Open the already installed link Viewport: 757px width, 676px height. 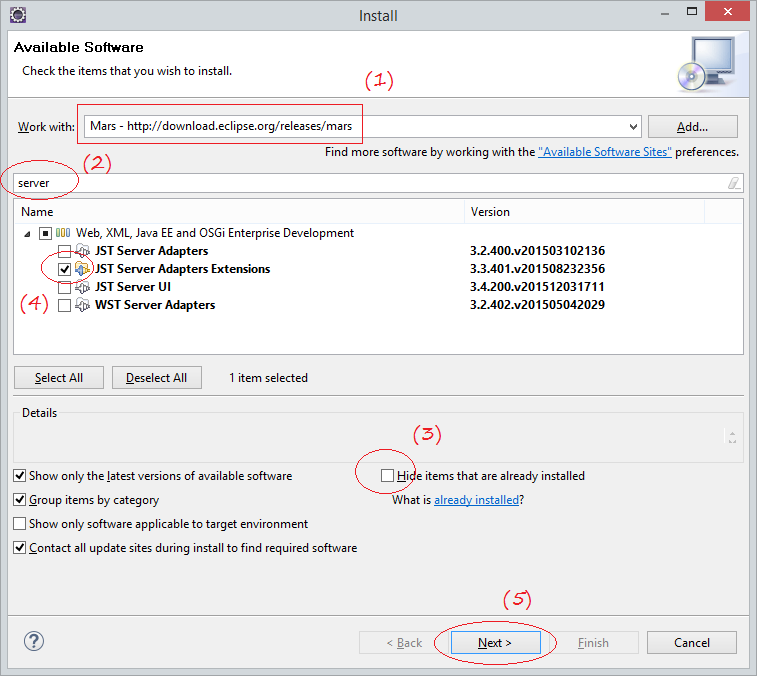click(476, 499)
